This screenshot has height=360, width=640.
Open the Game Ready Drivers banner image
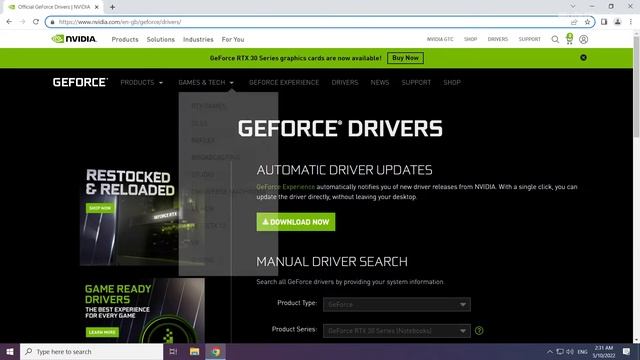click(142, 311)
